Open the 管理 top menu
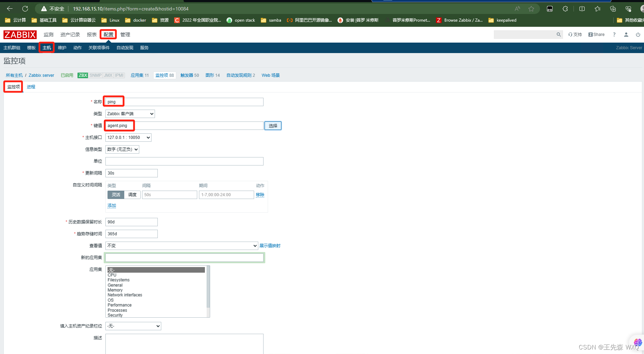 [x=125, y=35]
